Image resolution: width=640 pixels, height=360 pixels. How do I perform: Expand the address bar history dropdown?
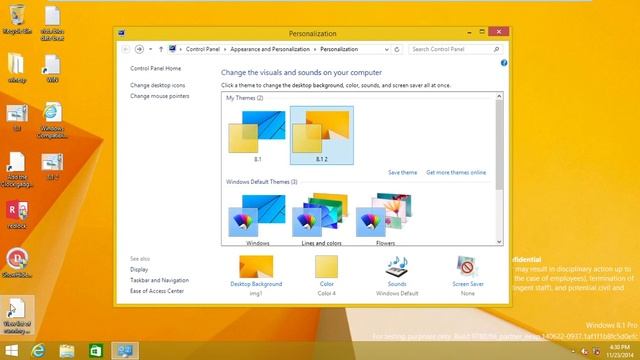387,49
